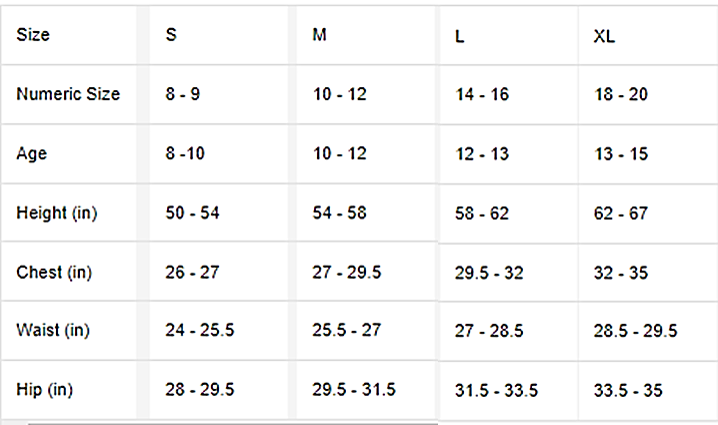Select the Chest (in) row label

(56, 271)
